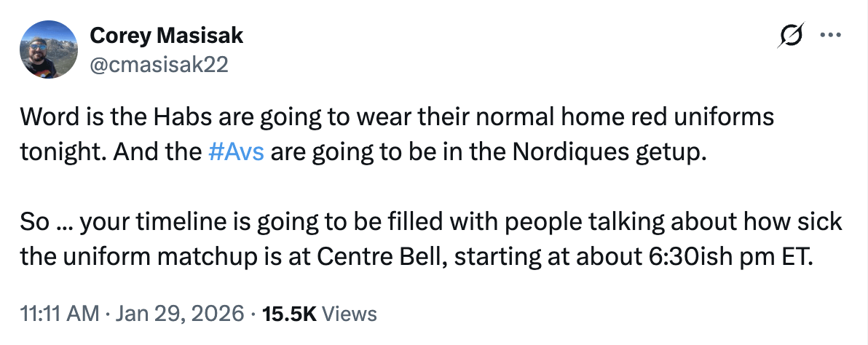Open the three-dot More options menu
868x345 pixels.
click(x=832, y=35)
